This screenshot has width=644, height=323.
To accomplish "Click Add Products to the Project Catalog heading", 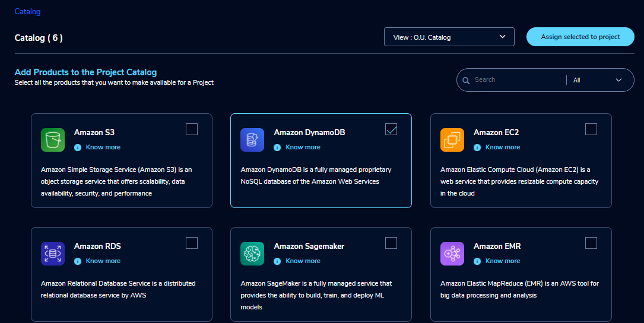I will click(x=85, y=72).
